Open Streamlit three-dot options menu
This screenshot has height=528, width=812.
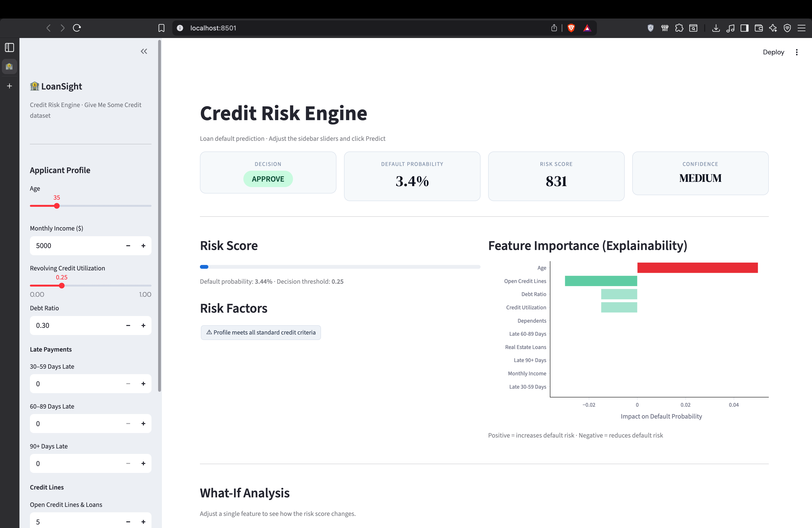796,52
